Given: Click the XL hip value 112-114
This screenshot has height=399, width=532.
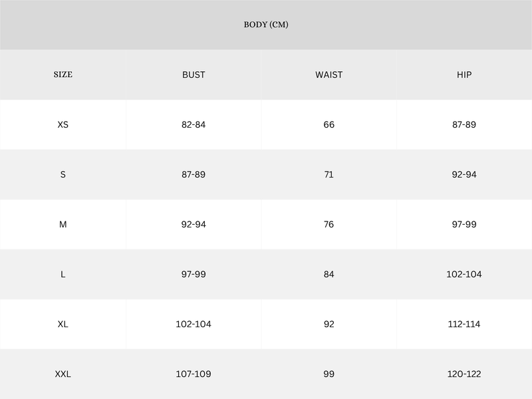Looking at the screenshot, I should (464, 324).
